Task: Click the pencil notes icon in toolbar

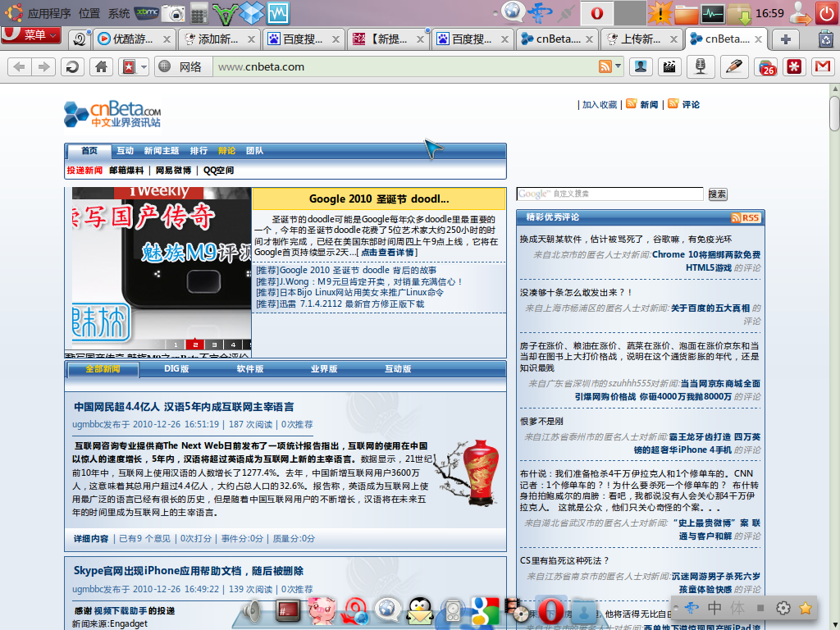Action: 732,67
